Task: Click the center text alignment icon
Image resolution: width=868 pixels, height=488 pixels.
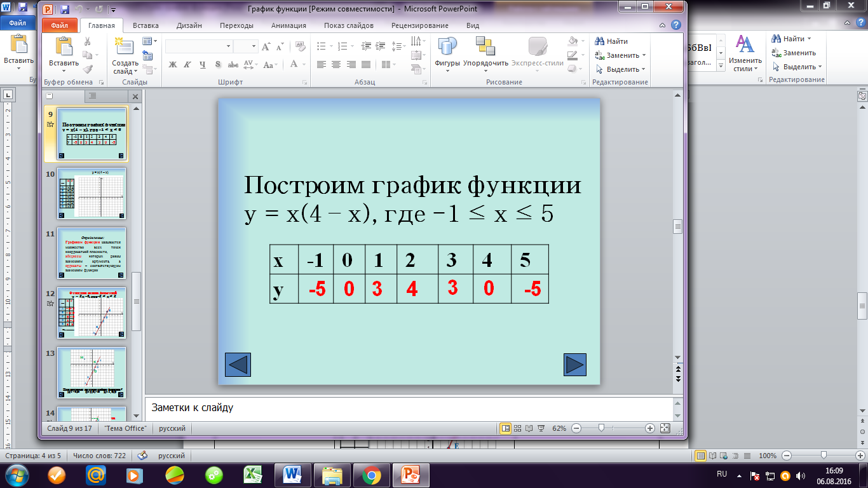Action: pos(336,64)
